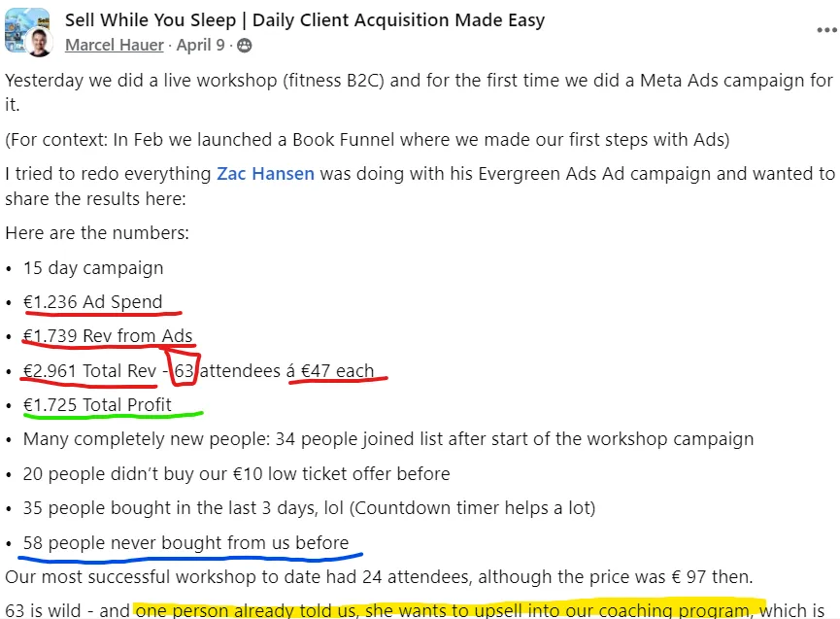Screen dimensions: 840x619
Task: Click the red-underlined €1.236 Ad Spend text
Action: pos(93,302)
